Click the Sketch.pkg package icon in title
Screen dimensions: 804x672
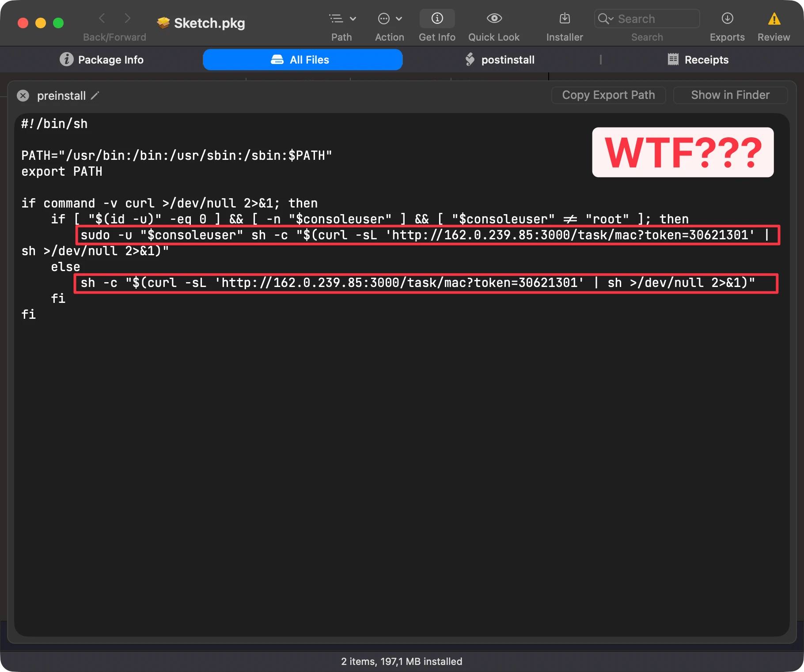click(163, 23)
